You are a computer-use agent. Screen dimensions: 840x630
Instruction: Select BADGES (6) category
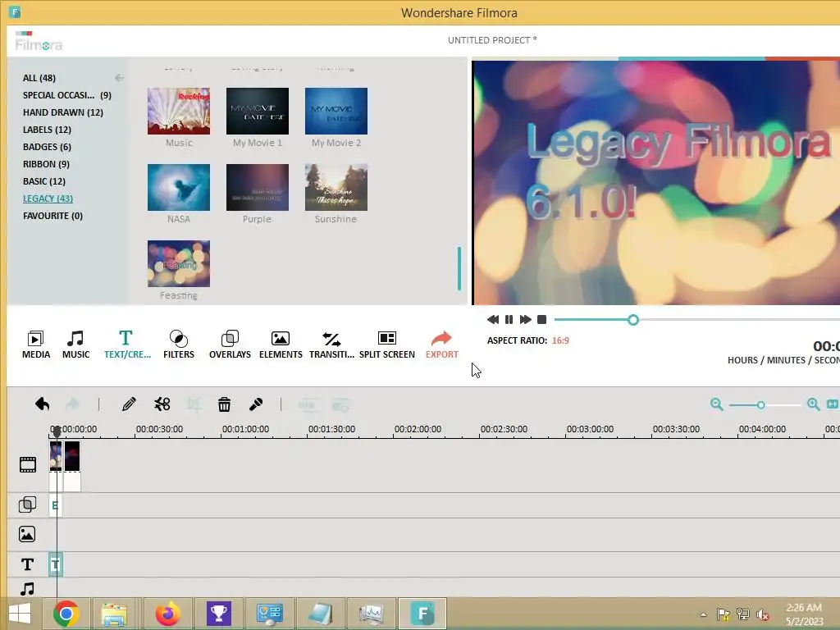click(47, 146)
